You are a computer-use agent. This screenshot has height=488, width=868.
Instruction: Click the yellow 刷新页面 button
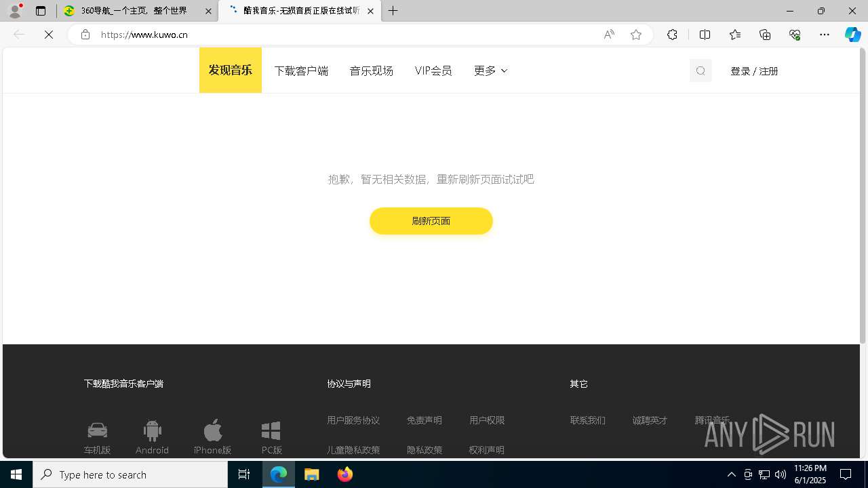click(x=431, y=221)
